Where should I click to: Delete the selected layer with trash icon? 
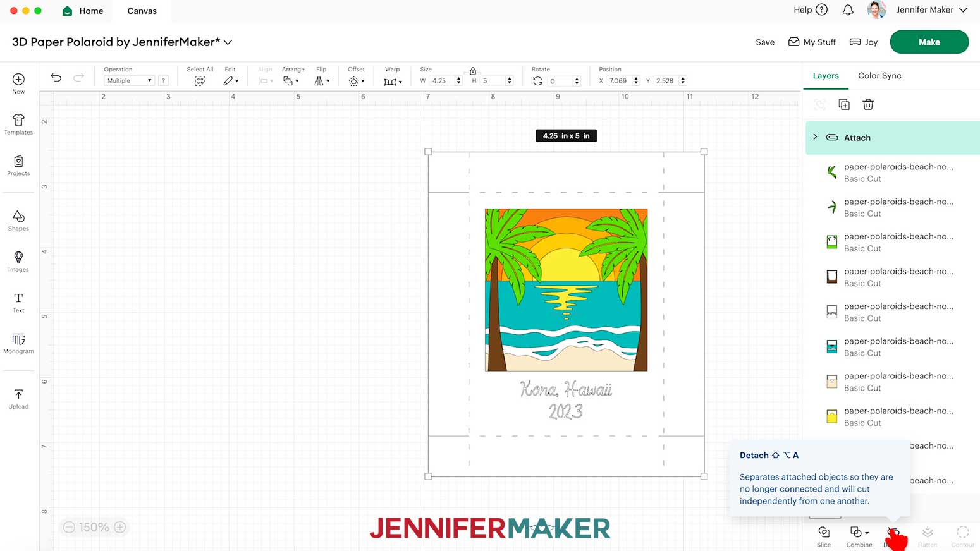(x=868, y=104)
